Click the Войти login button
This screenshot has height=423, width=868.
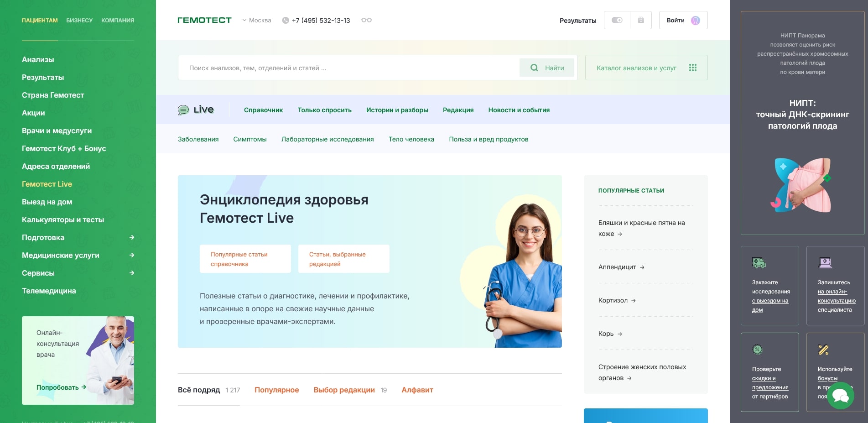point(683,20)
